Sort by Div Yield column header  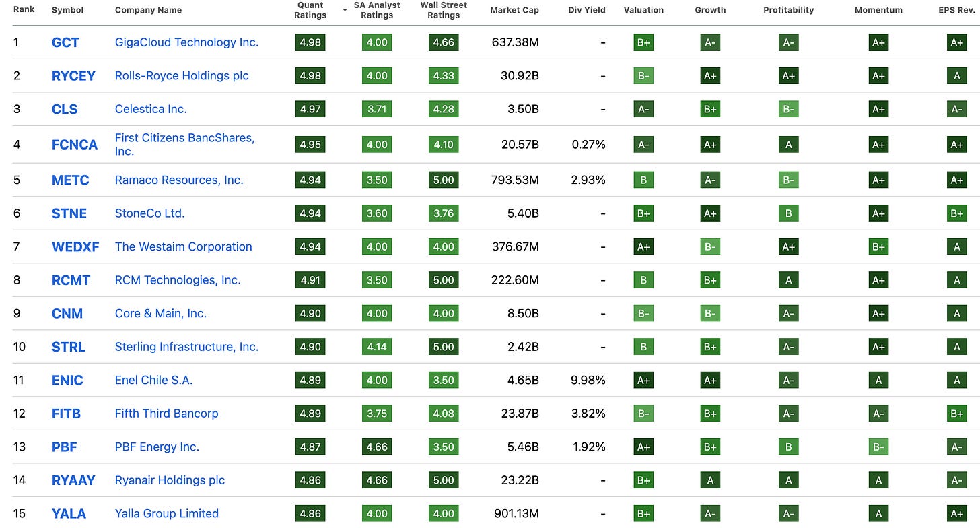(x=587, y=10)
